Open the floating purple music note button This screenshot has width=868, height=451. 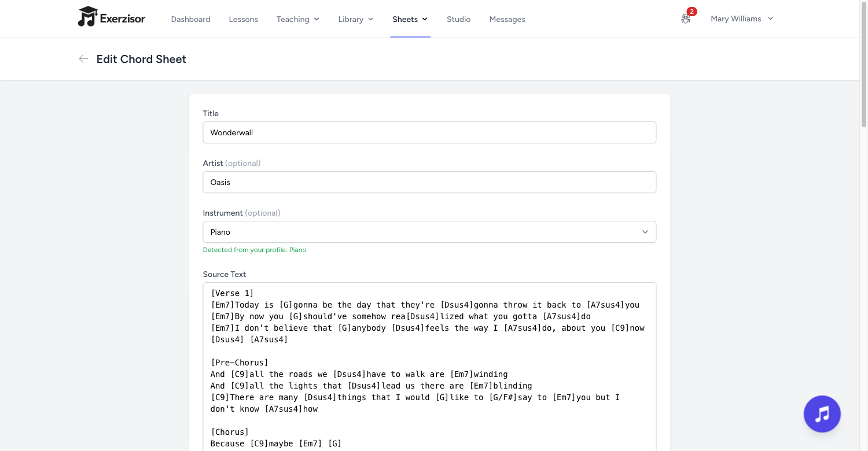(822, 414)
